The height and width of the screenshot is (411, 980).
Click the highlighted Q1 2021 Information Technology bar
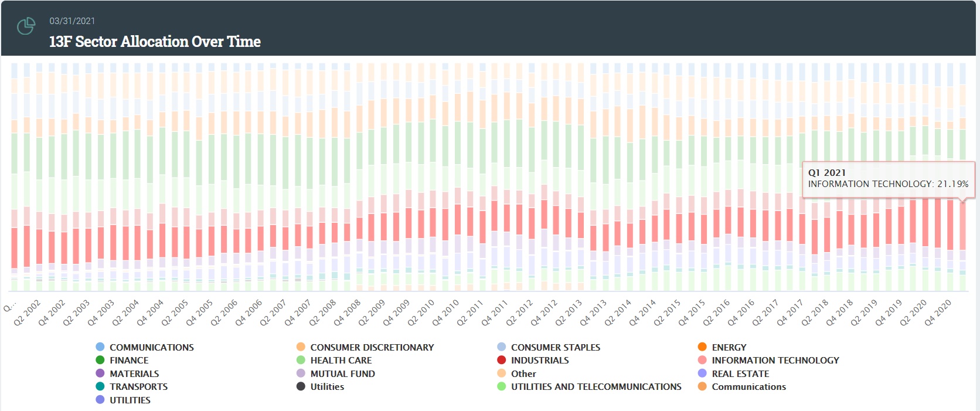pyautogui.click(x=962, y=226)
